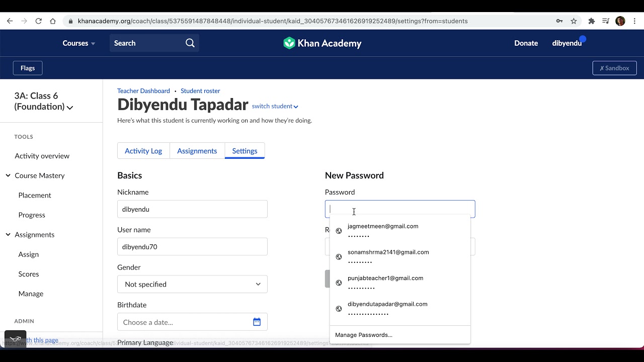644x362 pixels.
Task: Click the lock icon in address bar
Action: tap(70, 21)
